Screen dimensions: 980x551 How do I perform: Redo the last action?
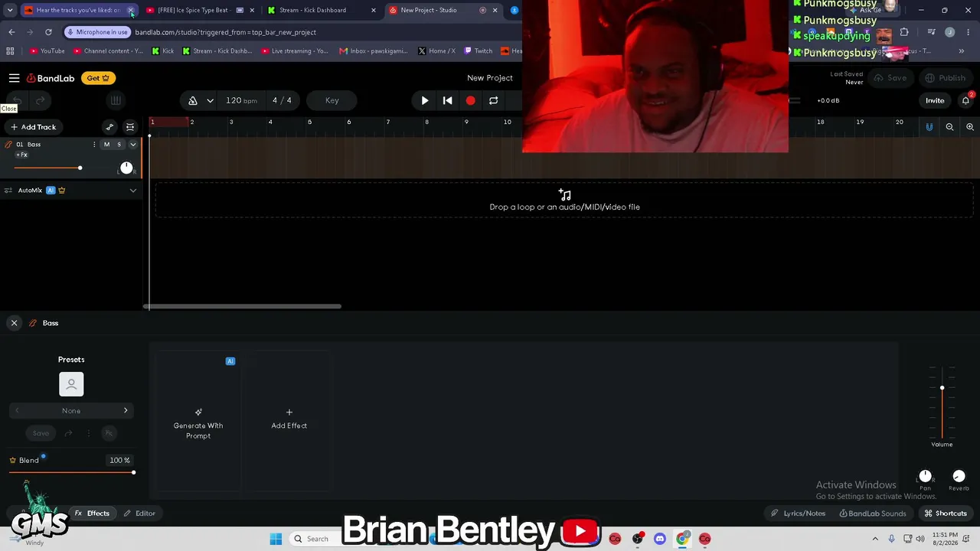[x=41, y=100]
